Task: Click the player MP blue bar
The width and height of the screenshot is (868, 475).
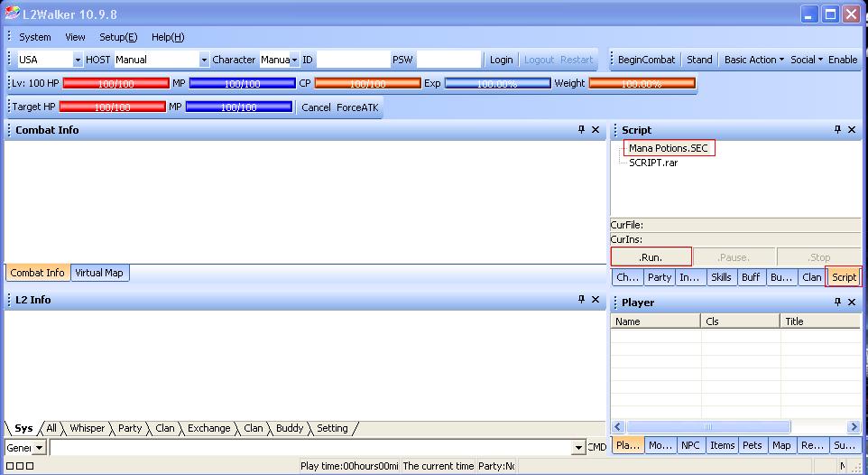Action: [242, 84]
